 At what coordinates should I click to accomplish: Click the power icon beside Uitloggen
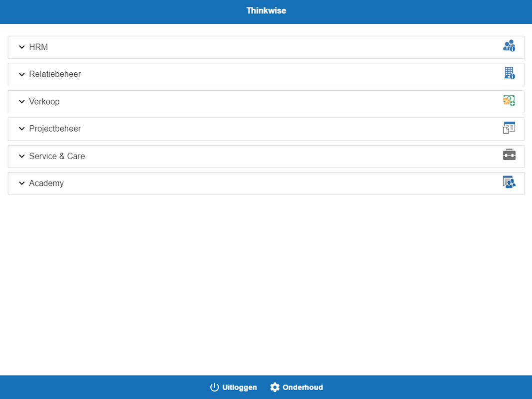[214, 387]
